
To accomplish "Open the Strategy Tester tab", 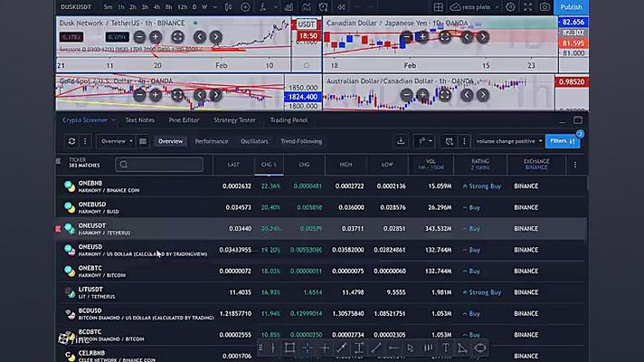I will tap(234, 120).
